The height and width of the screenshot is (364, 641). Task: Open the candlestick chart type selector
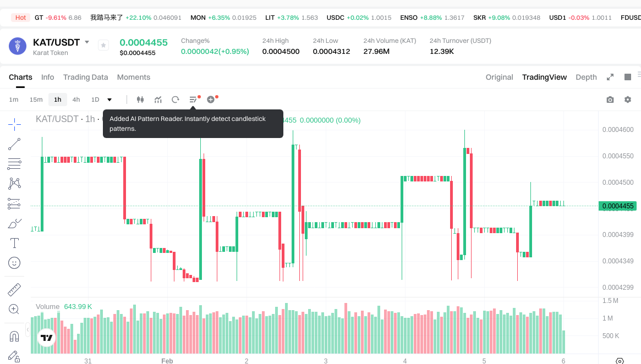click(140, 100)
